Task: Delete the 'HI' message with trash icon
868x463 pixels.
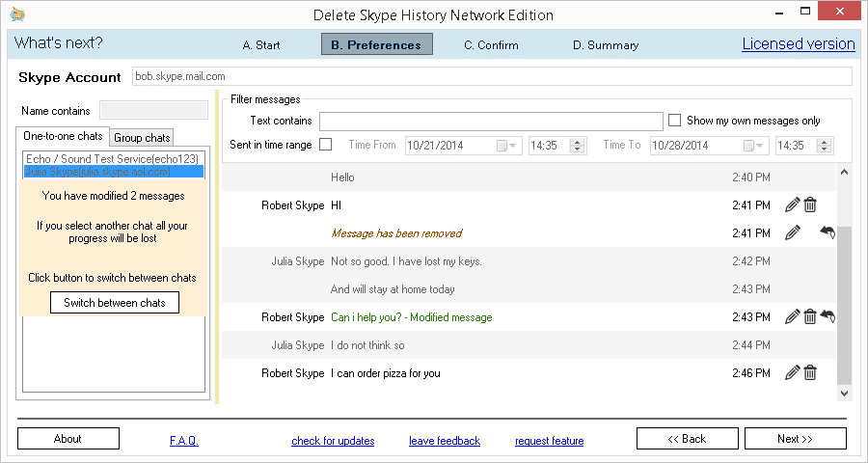Action: [x=810, y=204]
